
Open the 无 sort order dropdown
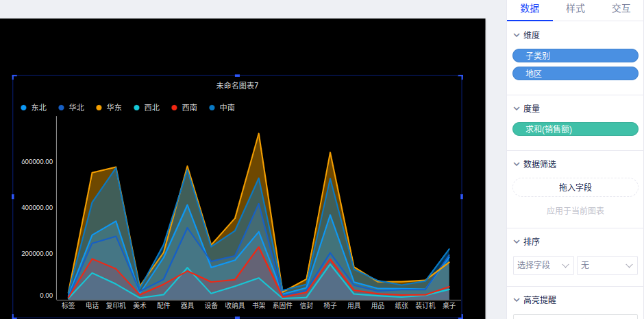[607, 265]
